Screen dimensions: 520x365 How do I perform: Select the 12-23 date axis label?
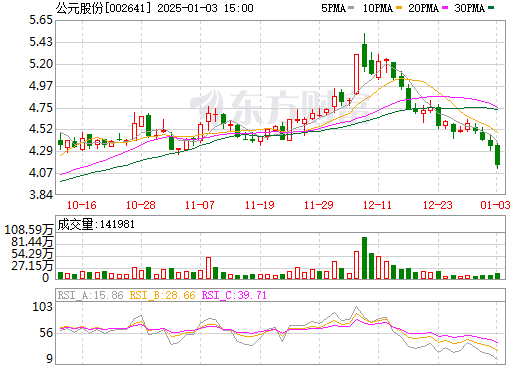click(x=438, y=205)
